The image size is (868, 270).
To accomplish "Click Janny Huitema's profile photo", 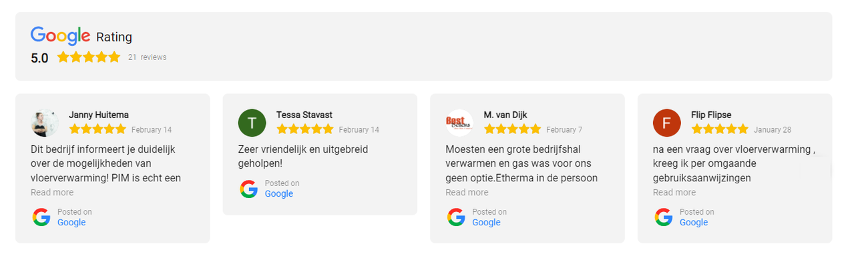I will (x=45, y=123).
